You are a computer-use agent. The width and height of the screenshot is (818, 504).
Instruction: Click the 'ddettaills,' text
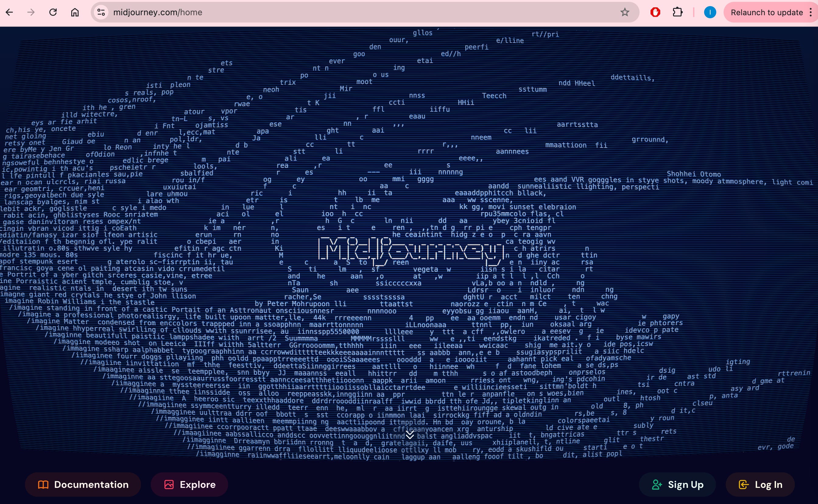tap(633, 78)
